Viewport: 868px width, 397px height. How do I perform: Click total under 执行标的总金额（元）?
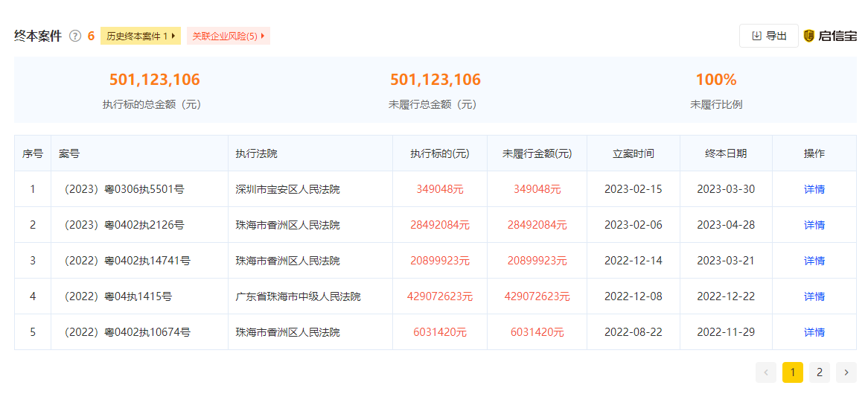(x=154, y=80)
